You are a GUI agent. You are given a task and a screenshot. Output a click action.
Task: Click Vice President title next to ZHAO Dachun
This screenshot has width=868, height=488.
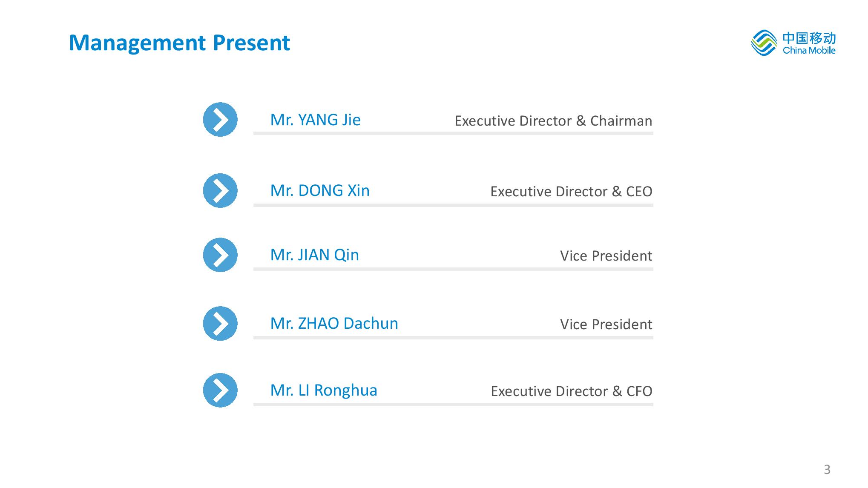[606, 324]
